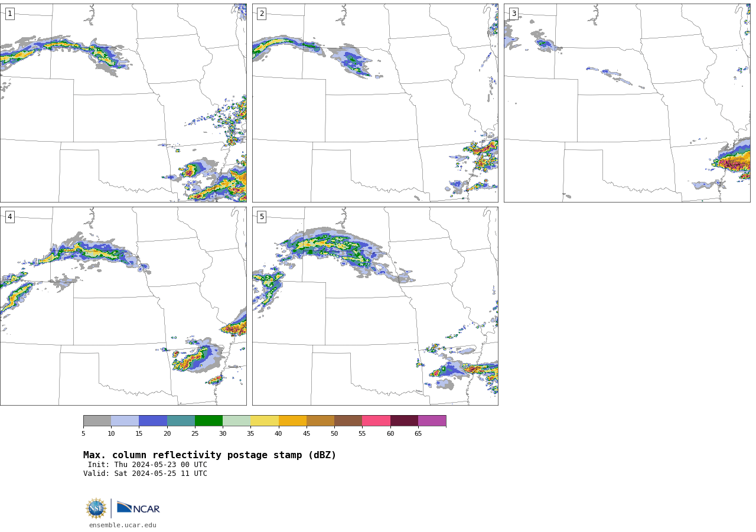Viewport: 756px width, 532px height.
Task: Click the gray 5-10 dBZ swatch
Action: (x=97, y=420)
